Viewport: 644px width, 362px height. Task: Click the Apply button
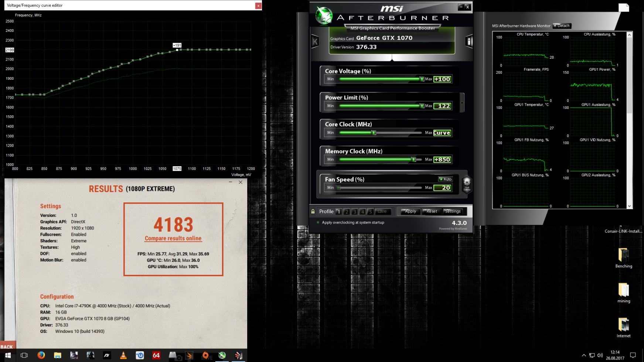tap(410, 212)
